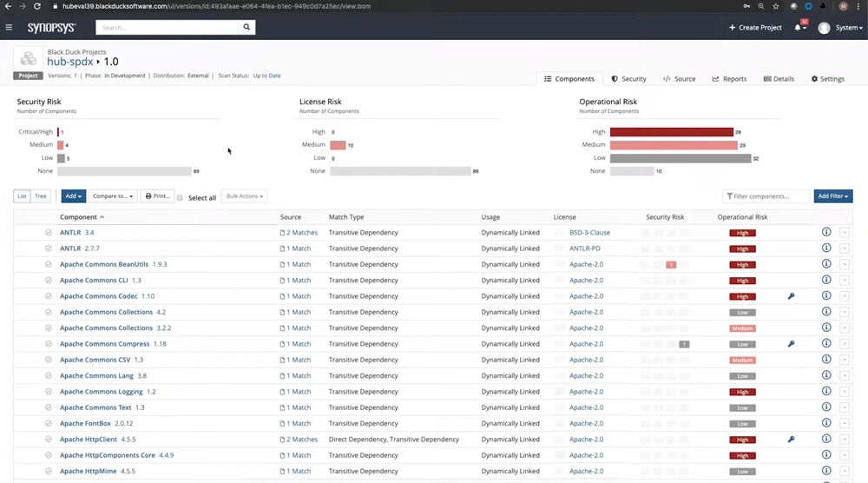Click info icon for Apache Commons CSV row
This screenshot has height=483, width=868.
coord(826,360)
